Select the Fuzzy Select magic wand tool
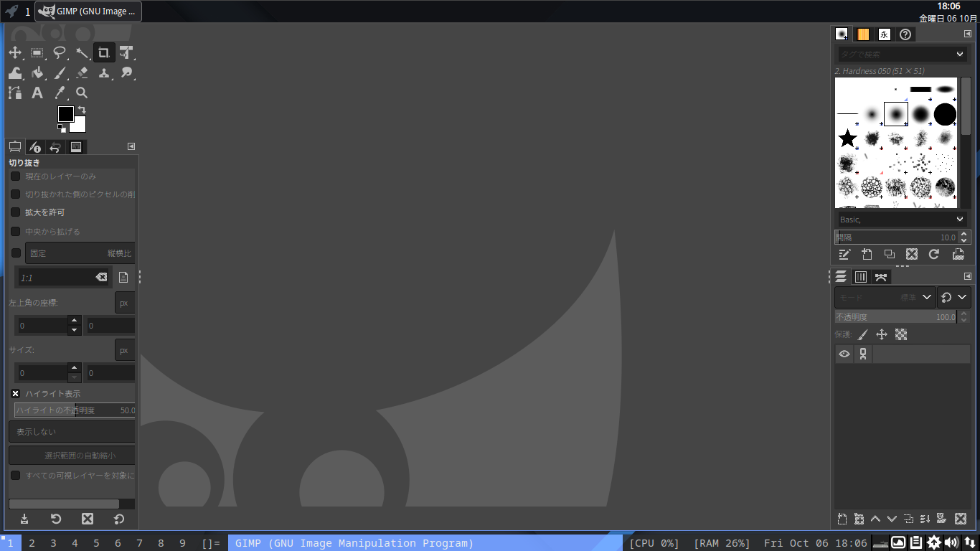This screenshot has height=551, width=980. pos(82,52)
